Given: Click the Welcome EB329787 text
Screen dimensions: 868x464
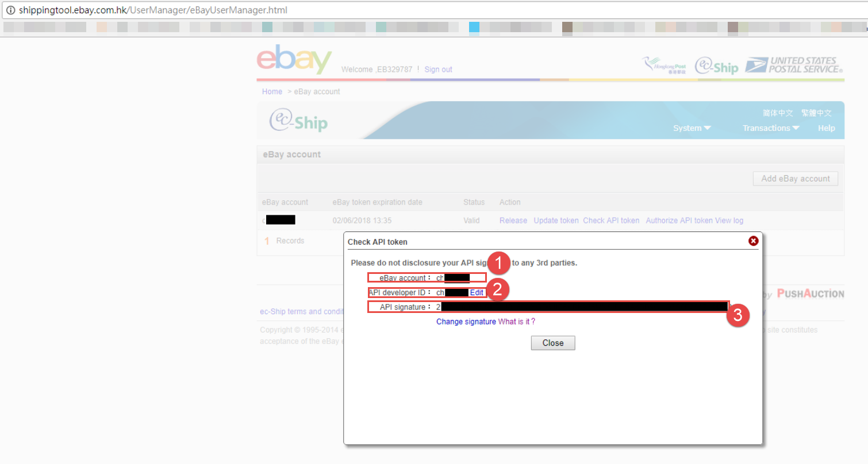Looking at the screenshot, I should pos(377,69).
